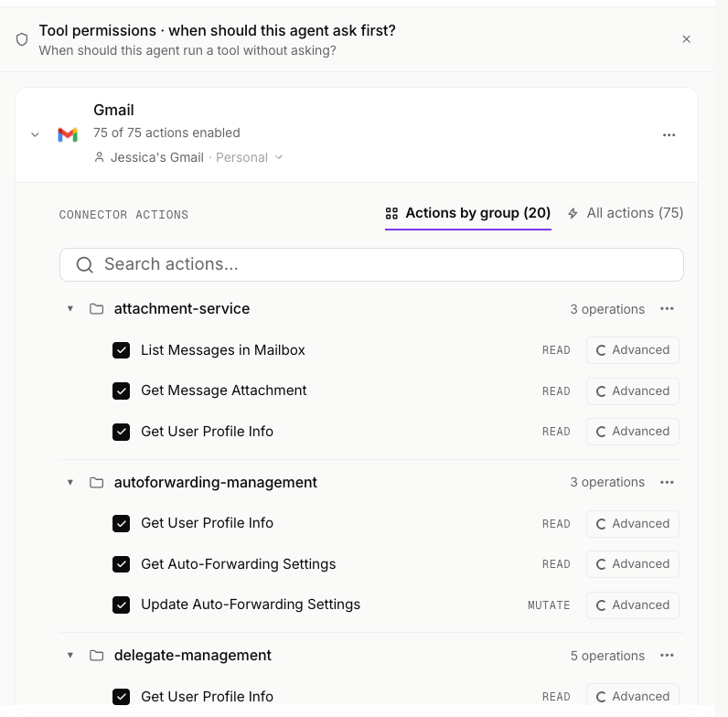This screenshot has width=728, height=717.
Task: Uncheck Get User Profile Info in attachment-service
Action: point(121,432)
